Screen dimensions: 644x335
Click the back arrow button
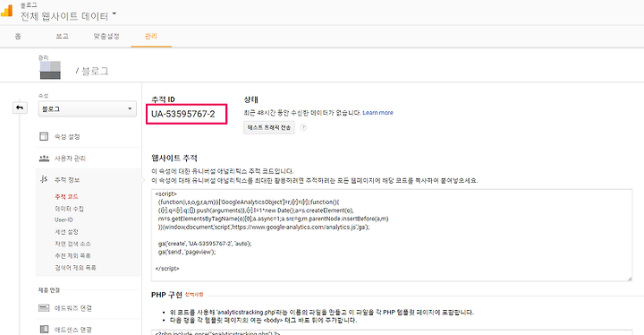[20, 107]
